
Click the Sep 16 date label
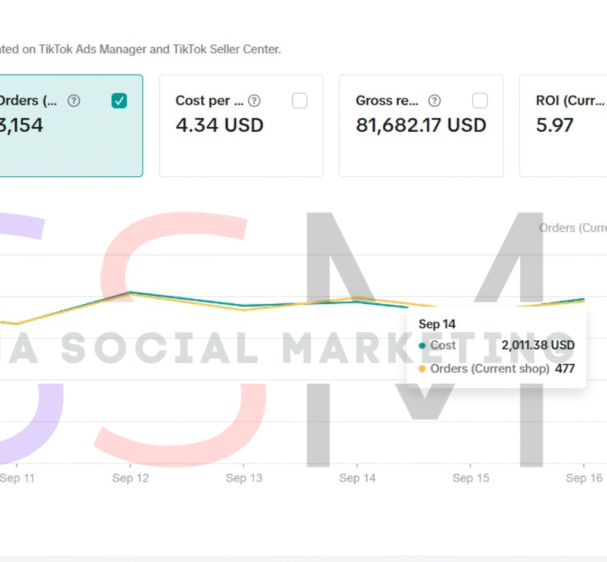(x=583, y=479)
